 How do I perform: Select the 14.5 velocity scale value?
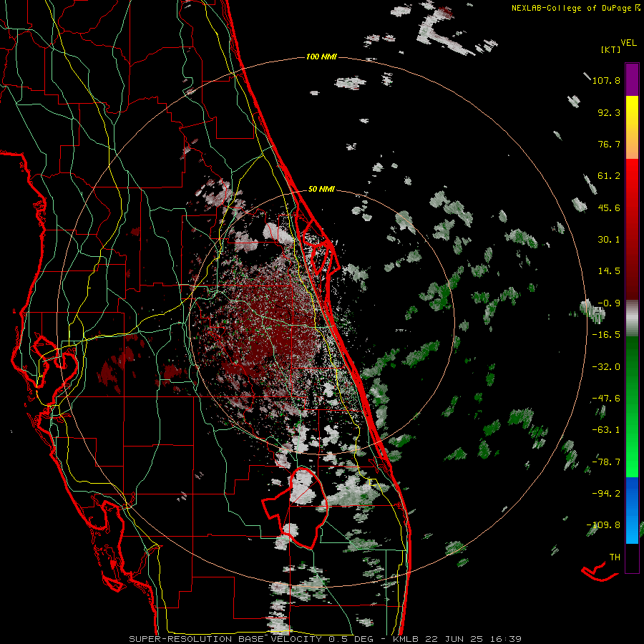pyautogui.click(x=609, y=271)
